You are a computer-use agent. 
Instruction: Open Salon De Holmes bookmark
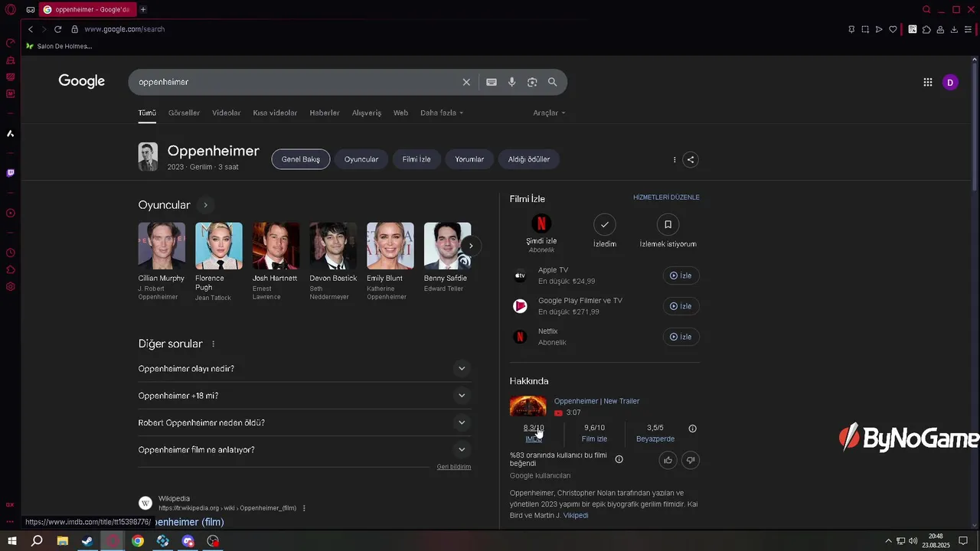(59, 46)
